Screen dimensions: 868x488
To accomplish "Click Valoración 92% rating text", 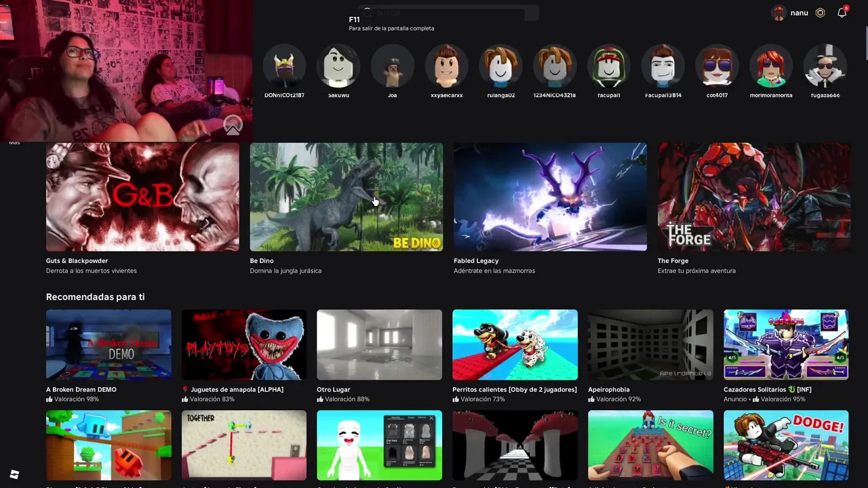I will click(x=618, y=399).
